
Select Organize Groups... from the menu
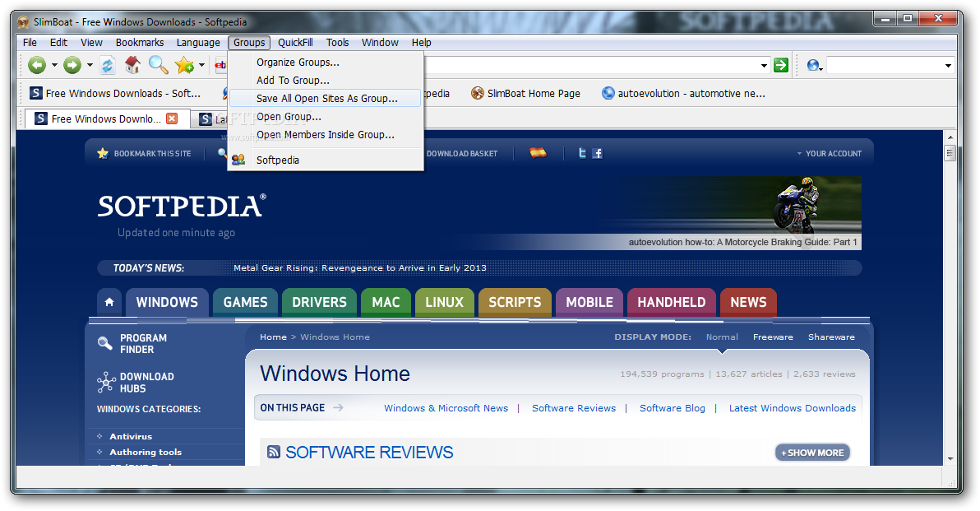325,63
